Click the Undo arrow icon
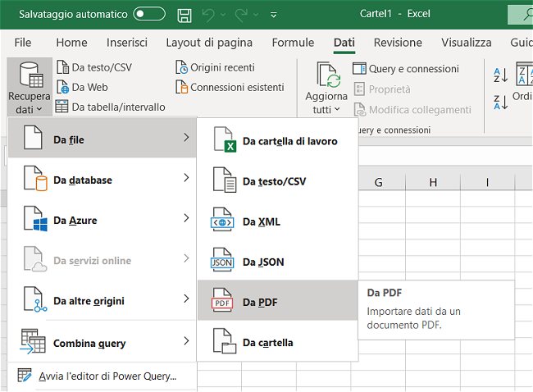This screenshot has width=533, height=392. pos(208,15)
